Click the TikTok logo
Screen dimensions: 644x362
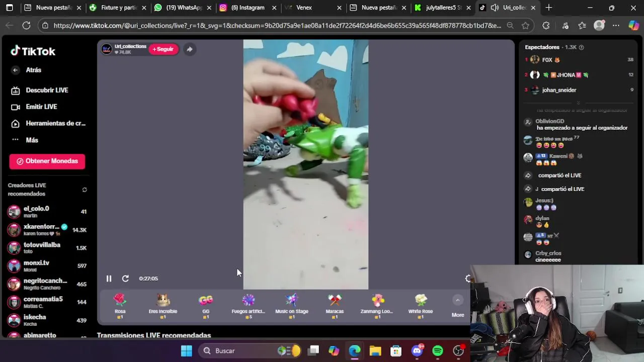(33, 51)
